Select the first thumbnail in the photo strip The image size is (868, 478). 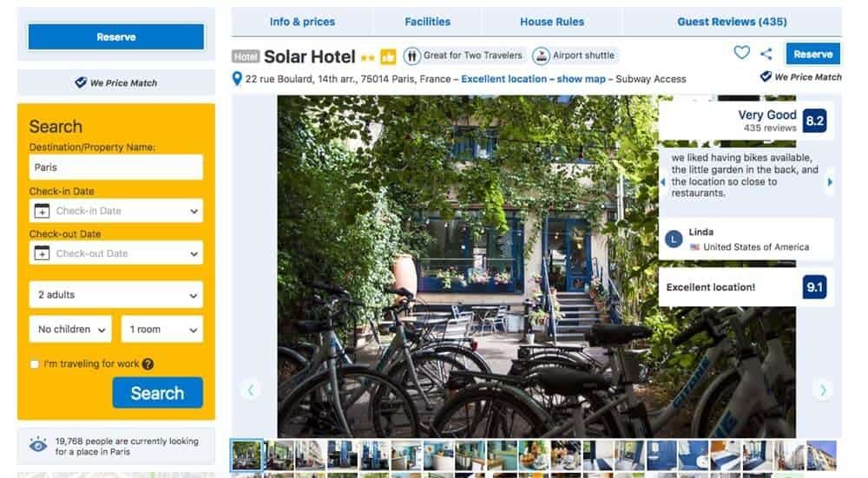[247, 455]
